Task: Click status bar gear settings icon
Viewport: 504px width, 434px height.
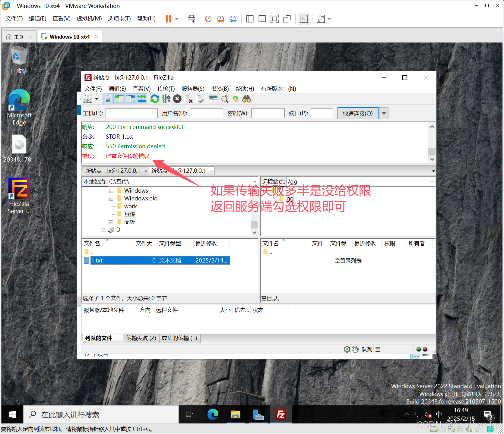Action: [x=347, y=349]
